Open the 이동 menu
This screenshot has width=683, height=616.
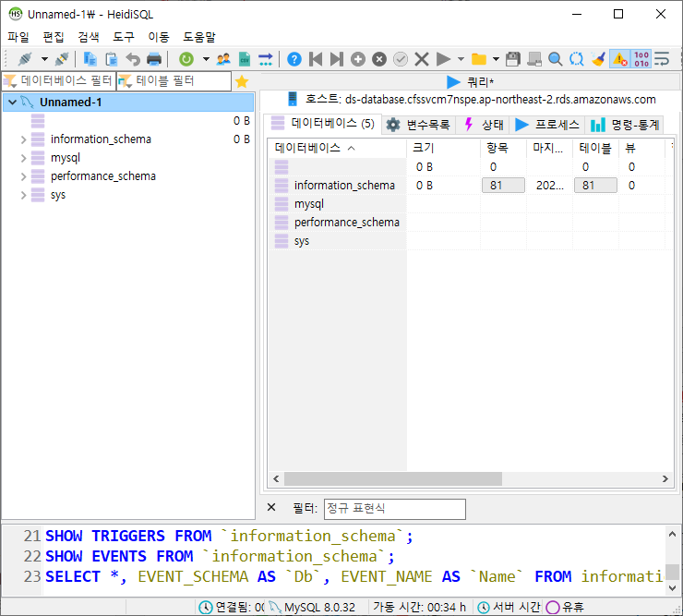159,37
